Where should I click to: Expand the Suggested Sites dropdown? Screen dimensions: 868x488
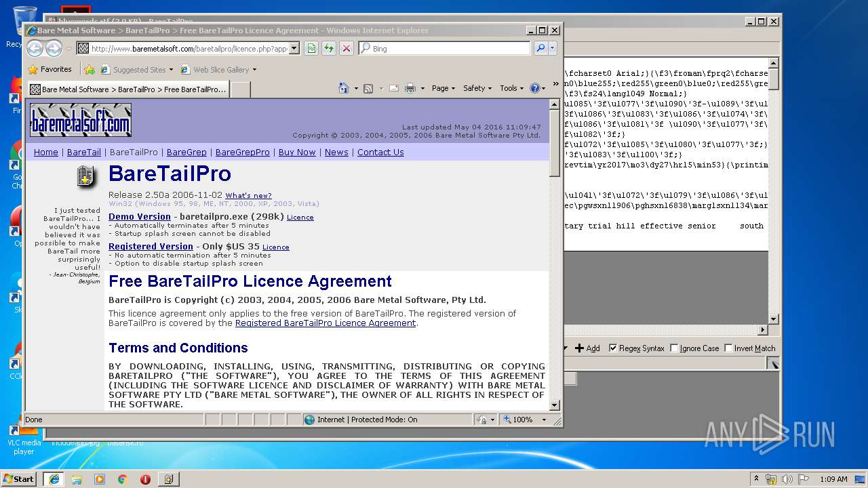click(171, 69)
